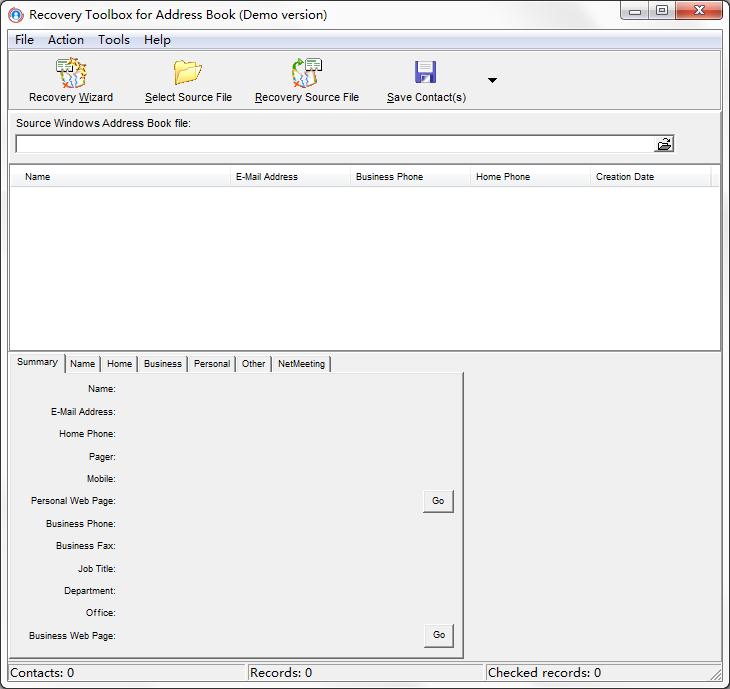
Task: Click Go button for Business Web Page
Action: 439,635
